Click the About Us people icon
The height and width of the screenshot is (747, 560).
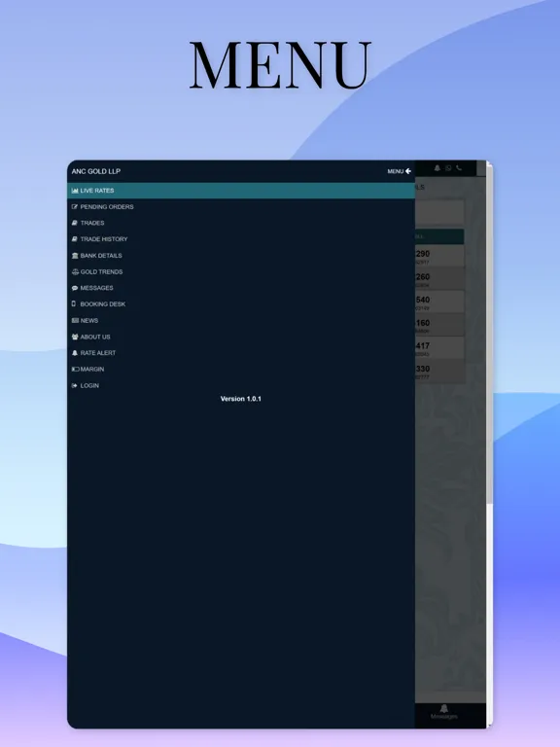coord(75,337)
